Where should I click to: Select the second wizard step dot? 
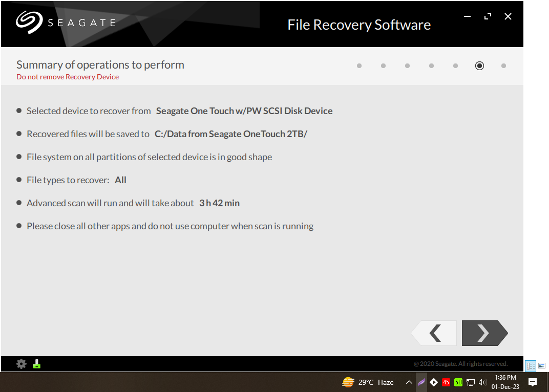click(x=384, y=66)
